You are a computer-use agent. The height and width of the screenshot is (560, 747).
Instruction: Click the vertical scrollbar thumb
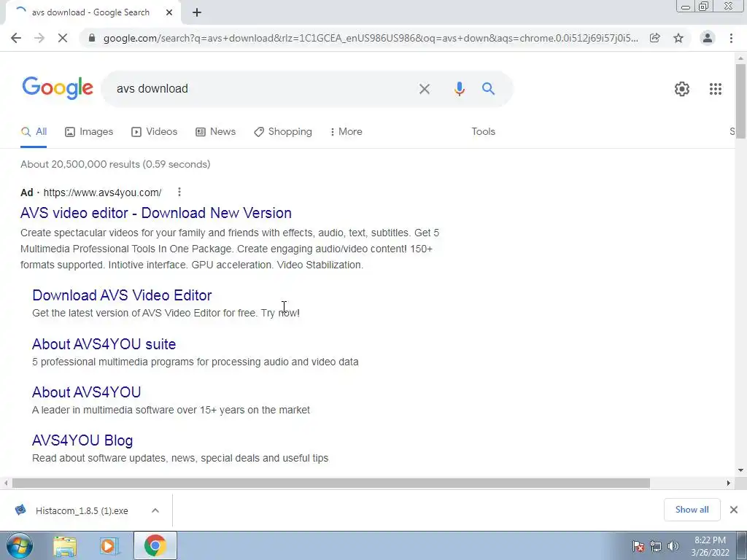coord(740,101)
